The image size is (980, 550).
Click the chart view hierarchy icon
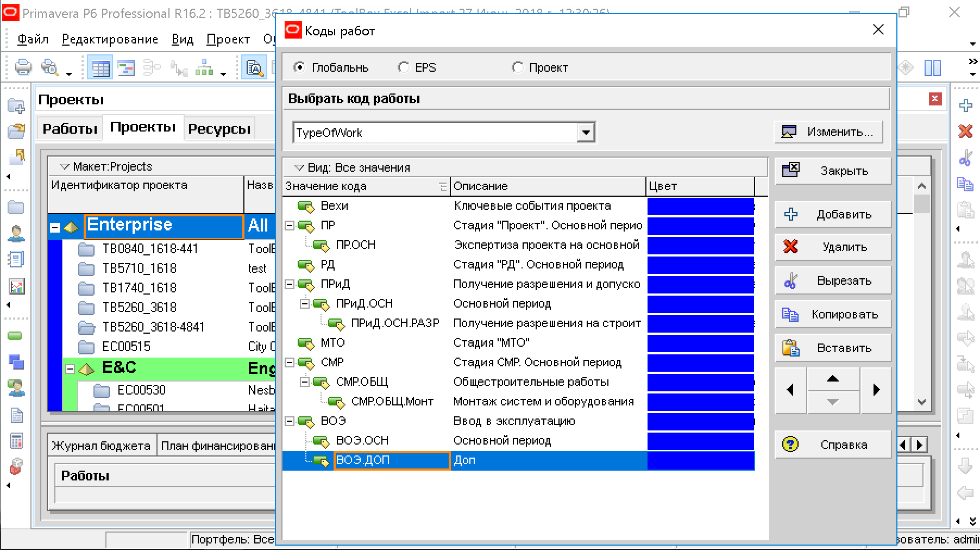204,67
